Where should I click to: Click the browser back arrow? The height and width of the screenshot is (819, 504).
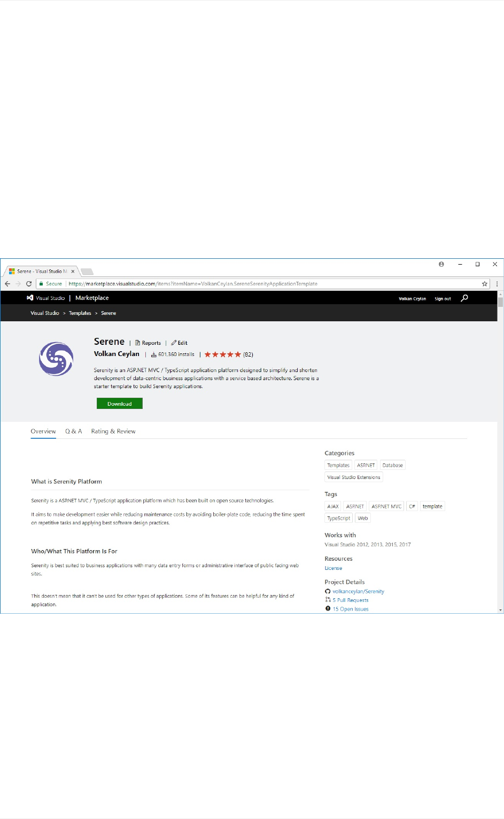(x=7, y=284)
